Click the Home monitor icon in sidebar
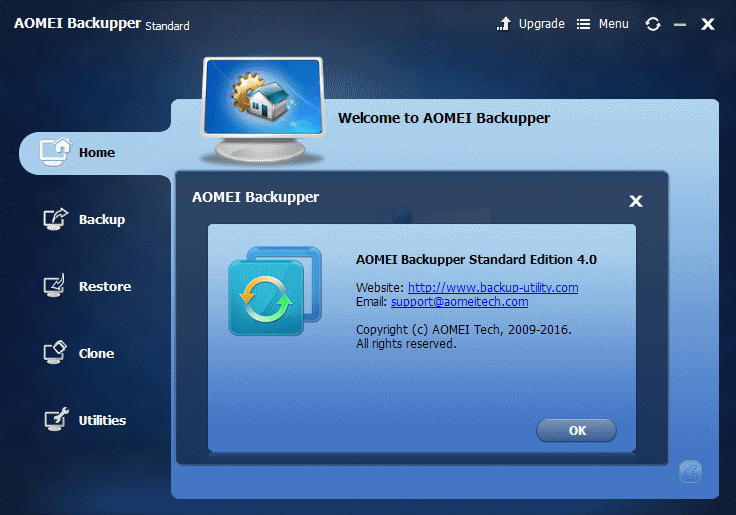The image size is (736, 515). (55, 152)
